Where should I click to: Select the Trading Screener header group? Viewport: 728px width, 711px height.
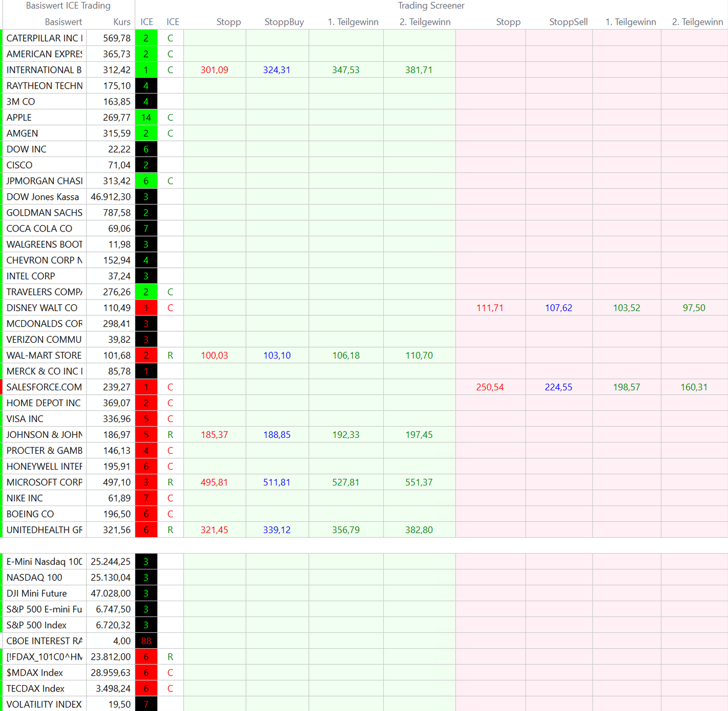(x=431, y=6)
